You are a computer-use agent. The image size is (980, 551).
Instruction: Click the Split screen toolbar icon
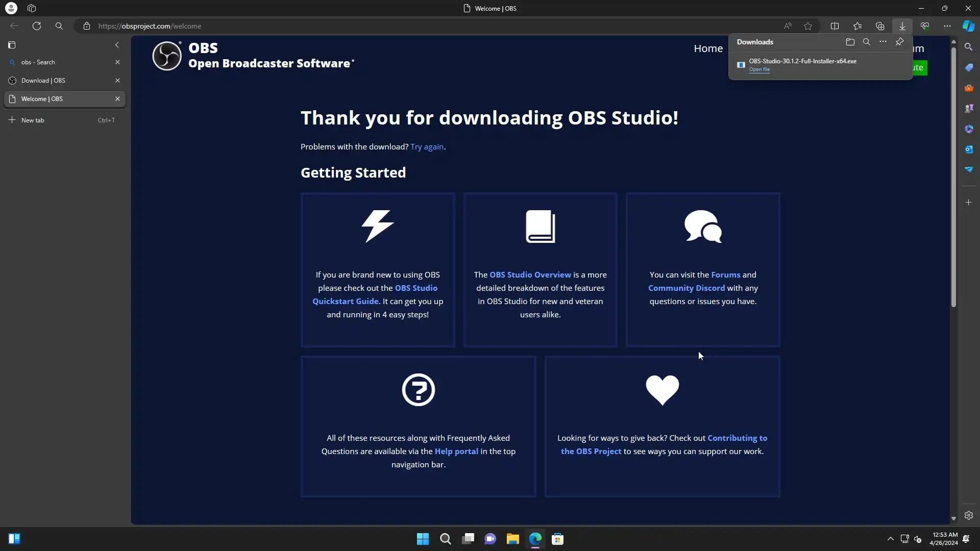pyautogui.click(x=835, y=26)
